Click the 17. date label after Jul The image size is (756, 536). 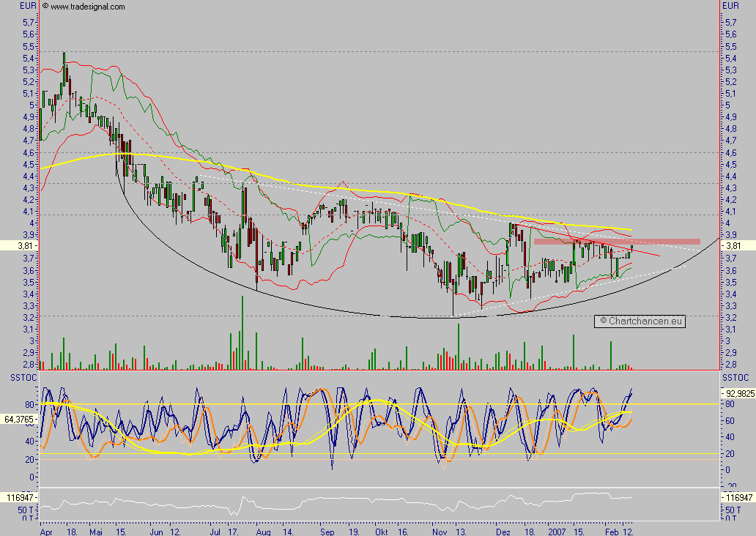tap(234, 532)
